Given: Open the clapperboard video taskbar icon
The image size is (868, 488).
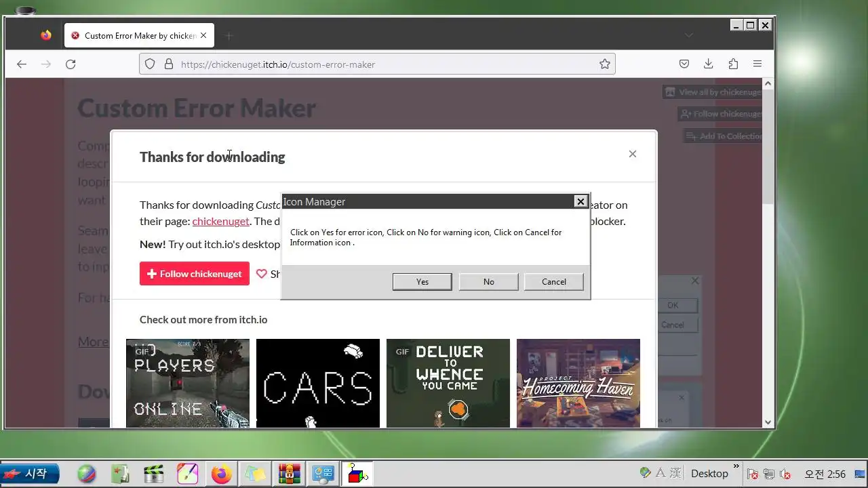Looking at the screenshot, I should [155, 474].
